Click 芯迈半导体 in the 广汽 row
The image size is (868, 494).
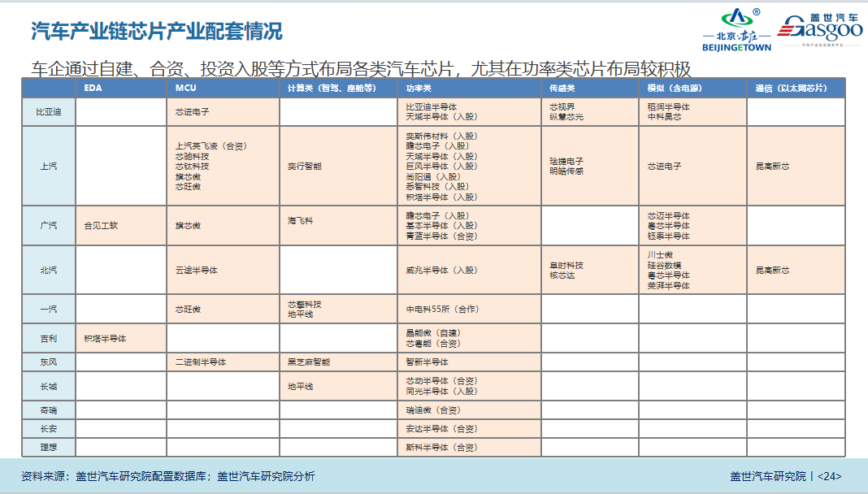[x=669, y=216]
